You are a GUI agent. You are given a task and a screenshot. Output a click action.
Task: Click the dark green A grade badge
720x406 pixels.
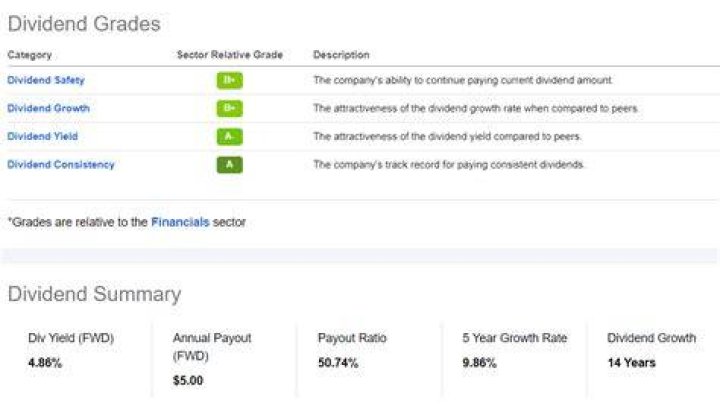(230, 164)
